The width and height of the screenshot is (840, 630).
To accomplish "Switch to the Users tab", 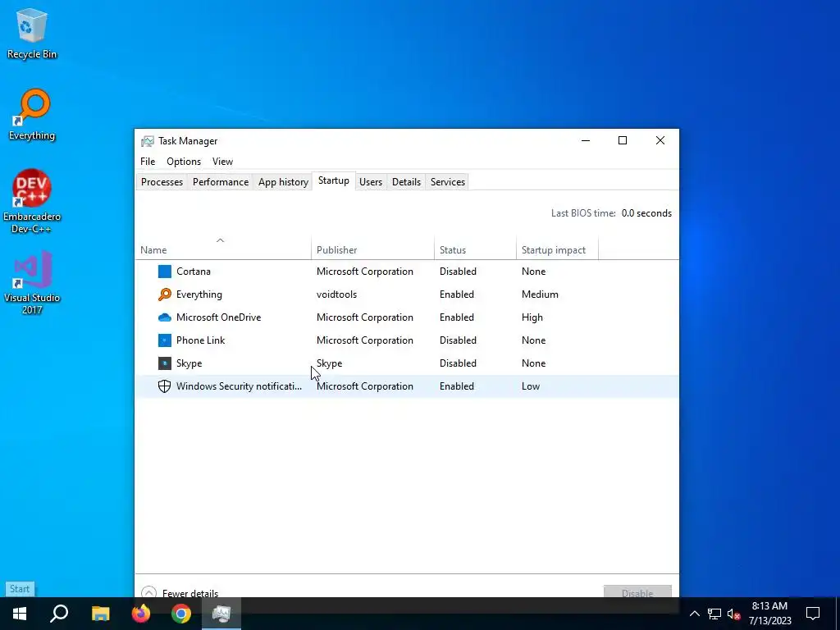I will pyautogui.click(x=371, y=182).
